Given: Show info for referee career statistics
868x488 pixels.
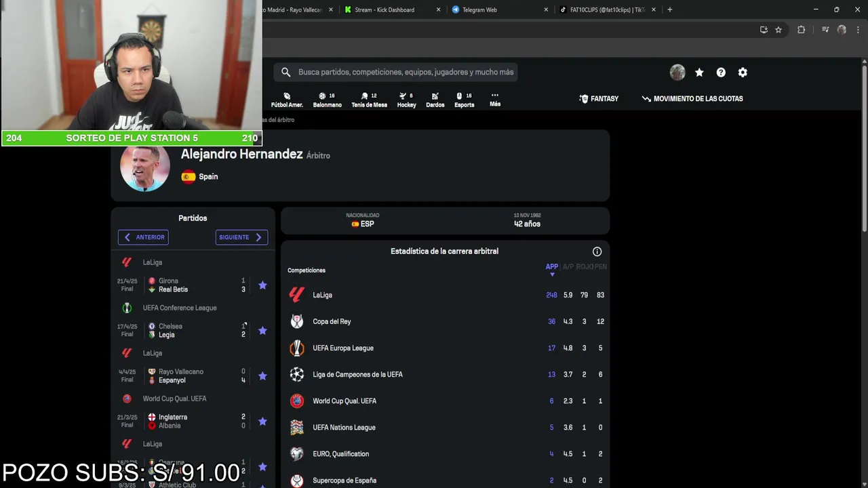Looking at the screenshot, I should pyautogui.click(x=597, y=251).
